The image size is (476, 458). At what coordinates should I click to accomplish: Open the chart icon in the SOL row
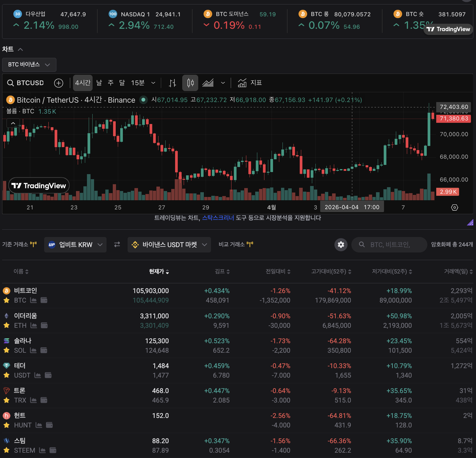[34, 350]
